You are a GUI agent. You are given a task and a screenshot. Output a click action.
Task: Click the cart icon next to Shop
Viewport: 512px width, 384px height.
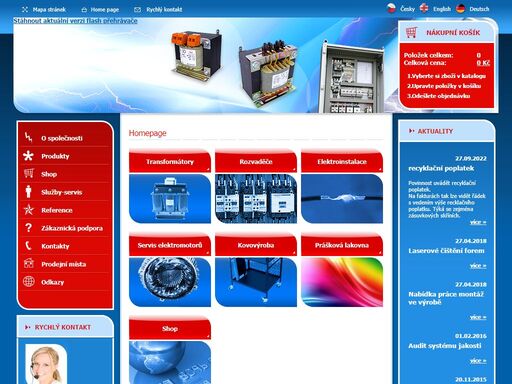(29, 173)
